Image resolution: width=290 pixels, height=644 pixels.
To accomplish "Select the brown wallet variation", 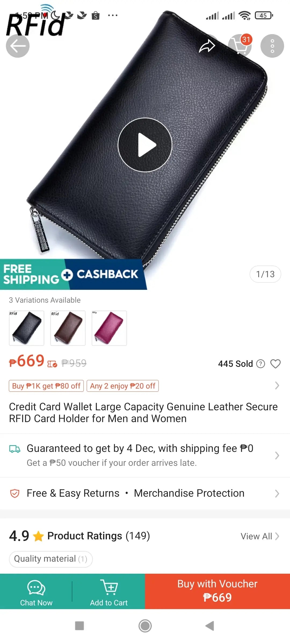I will coord(68,328).
